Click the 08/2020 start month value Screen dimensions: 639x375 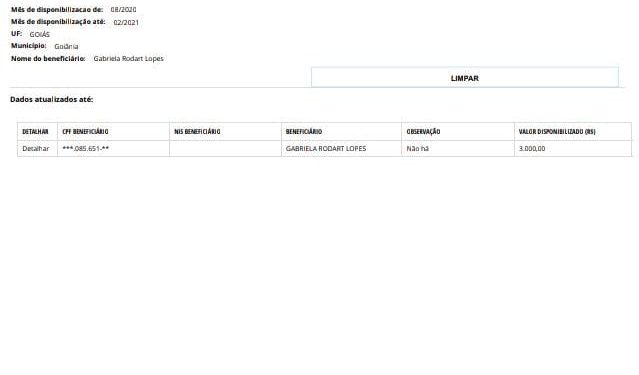123,9
